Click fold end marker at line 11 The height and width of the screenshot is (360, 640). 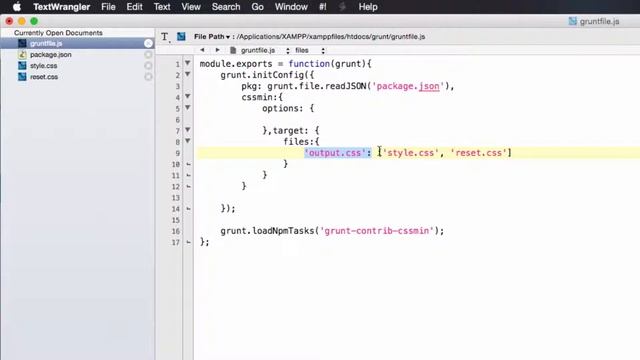(188, 175)
